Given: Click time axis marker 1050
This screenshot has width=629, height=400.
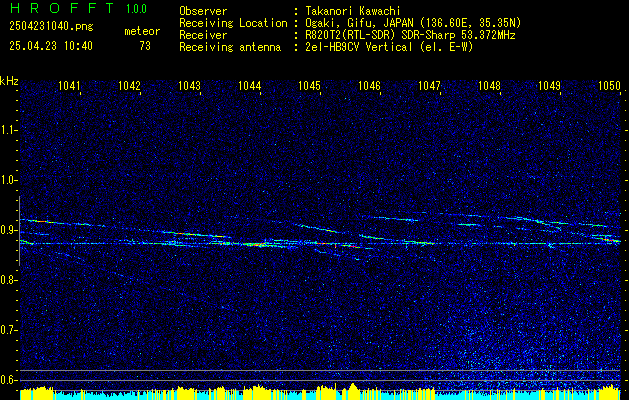Looking at the screenshot, I should [609, 85].
